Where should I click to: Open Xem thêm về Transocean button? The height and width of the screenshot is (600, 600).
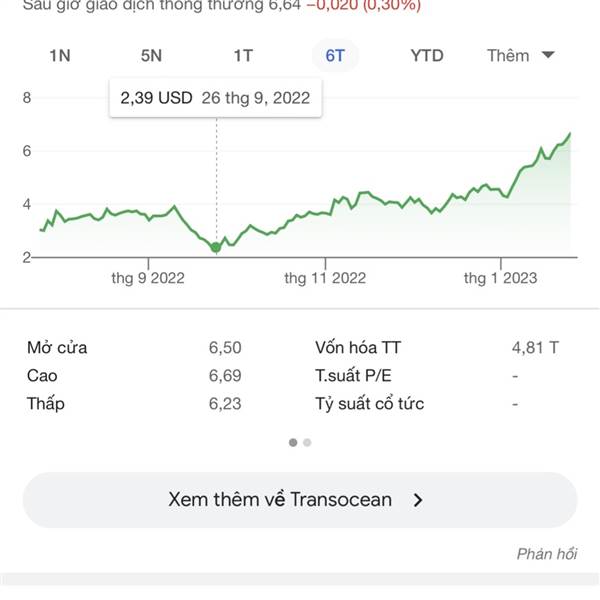(x=300, y=500)
